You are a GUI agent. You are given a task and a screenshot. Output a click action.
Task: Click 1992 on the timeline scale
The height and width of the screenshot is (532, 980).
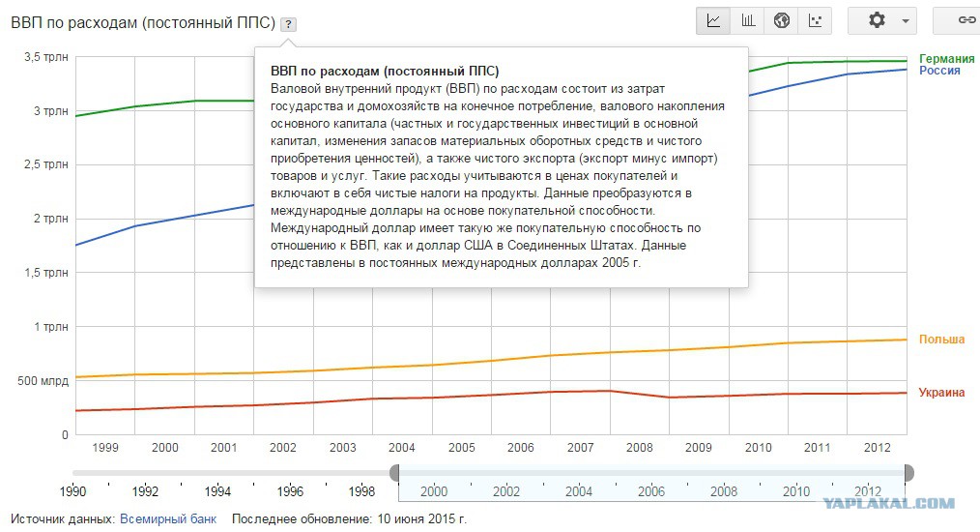[145, 491]
